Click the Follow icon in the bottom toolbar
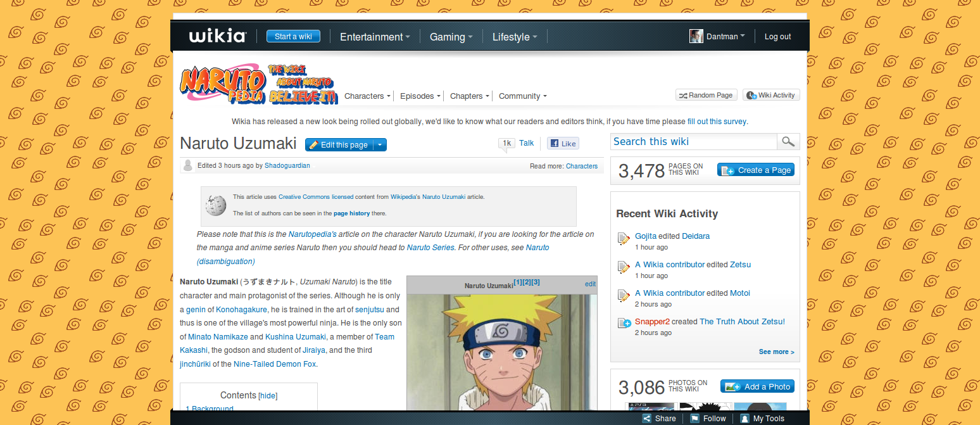980x425 pixels. pos(694,419)
